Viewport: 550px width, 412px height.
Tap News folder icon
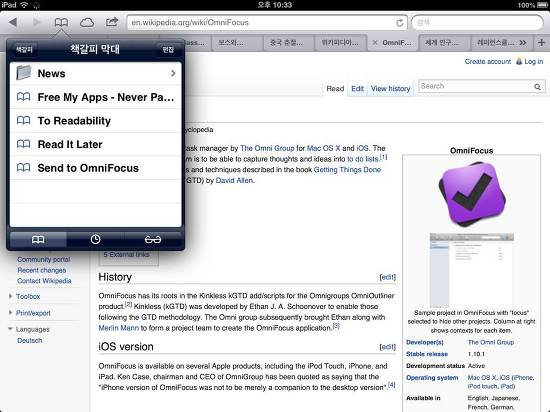[24, 73]
